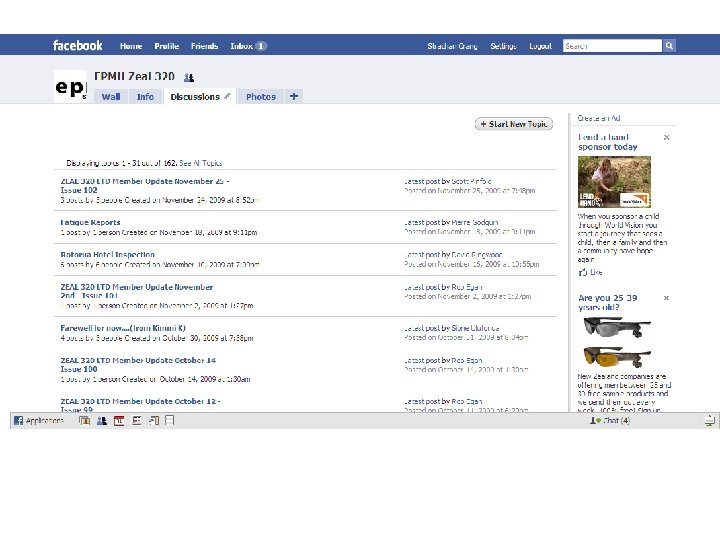Close the 'Lend a hand' ad
Viewport: 720px width, 540px height.
click(666, 137)
